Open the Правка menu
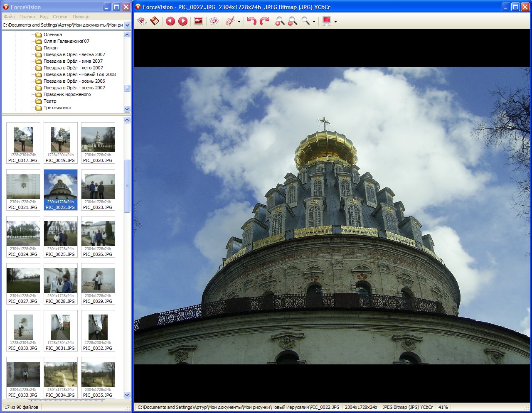Screen dimensions: 532x413 [x=27, y=17]
